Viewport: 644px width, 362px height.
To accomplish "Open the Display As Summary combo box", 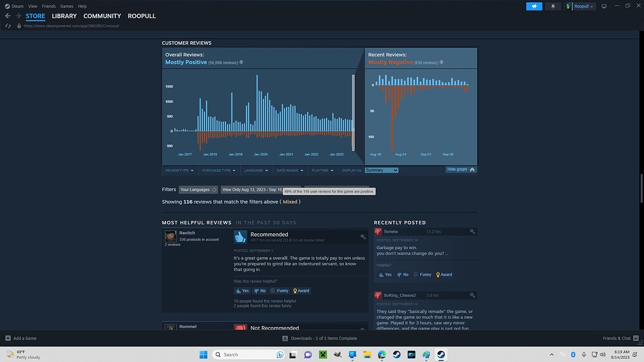I will pyautogui.click(x=381, y=170).
